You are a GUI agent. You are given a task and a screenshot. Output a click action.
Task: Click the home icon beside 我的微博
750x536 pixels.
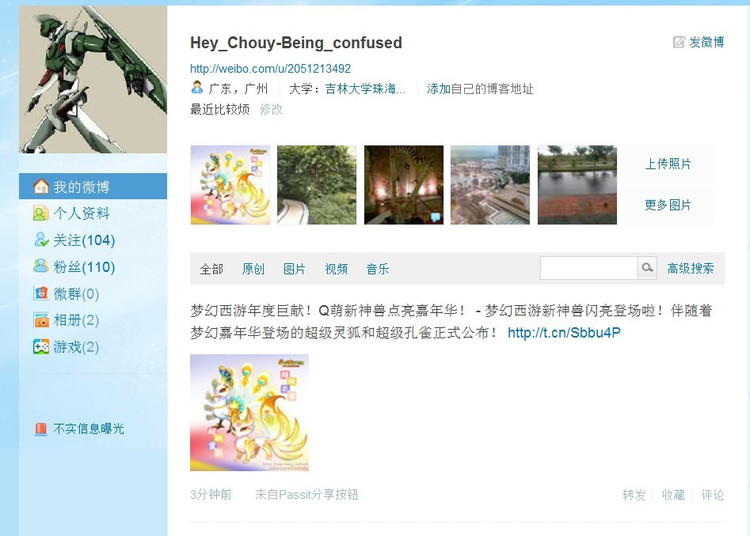[41, 186]
